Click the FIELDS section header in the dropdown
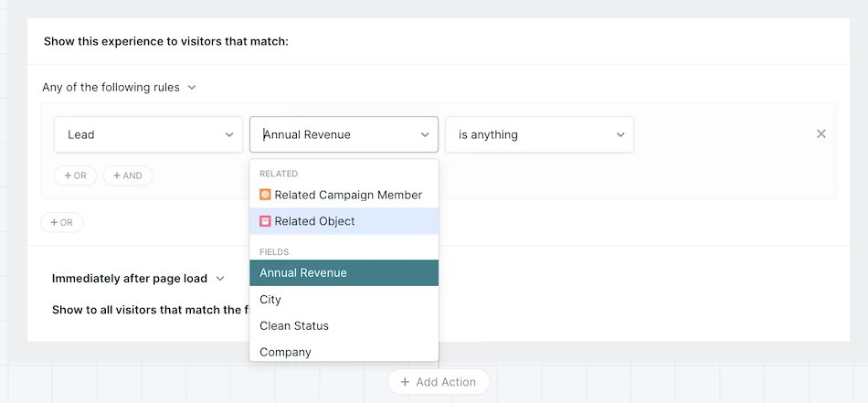This screenshot has height=403, width=868. point(274,252)
